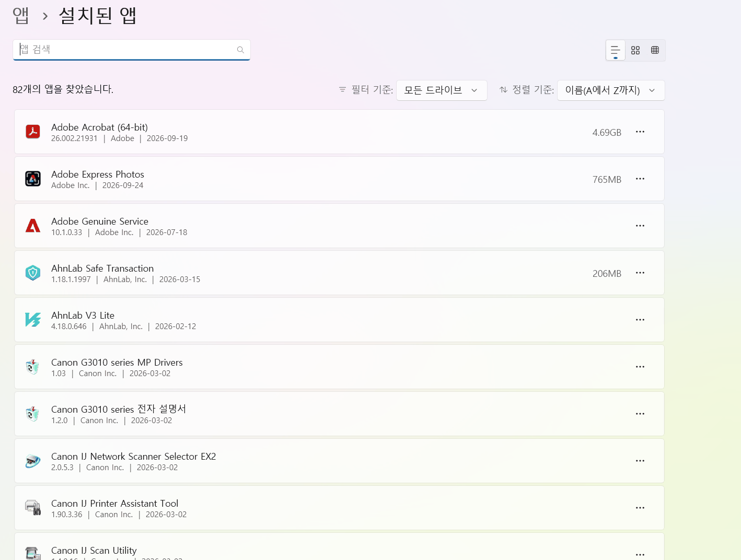Select Canon IJ Scan Utility name
The image size is (741, 560).
[94, 550]
